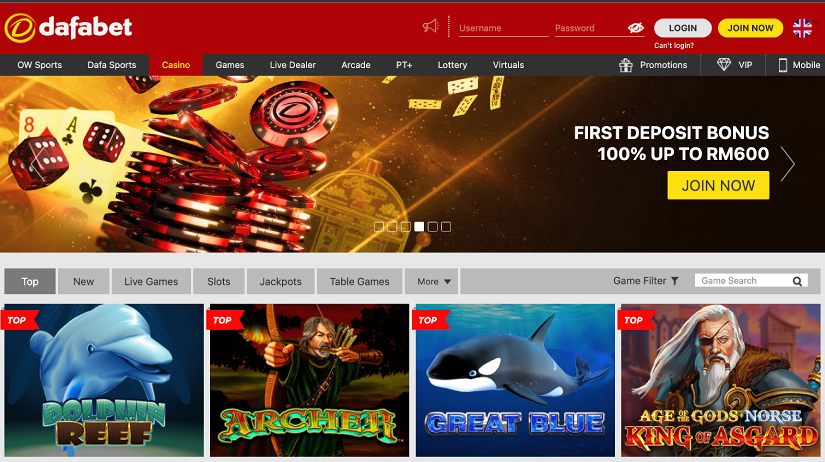Image resolution: width=825 pixels, height=462 pixels.
Task: Click the VIP diamond icon
Action: pyautogui.click(x=724, y=65)
